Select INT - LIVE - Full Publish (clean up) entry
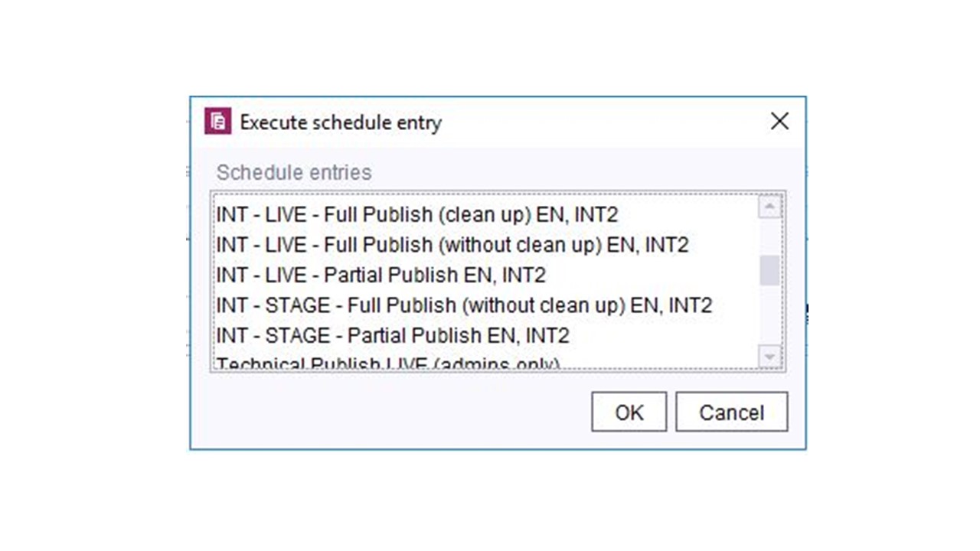This screenshot has height=551, width=980. (x=416, y=214)
